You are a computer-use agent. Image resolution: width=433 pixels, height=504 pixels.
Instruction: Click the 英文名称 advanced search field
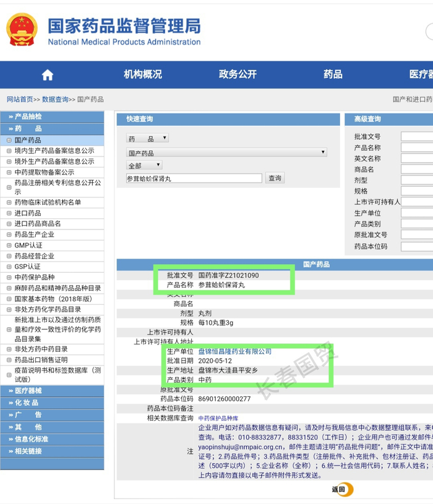[417, 158]
